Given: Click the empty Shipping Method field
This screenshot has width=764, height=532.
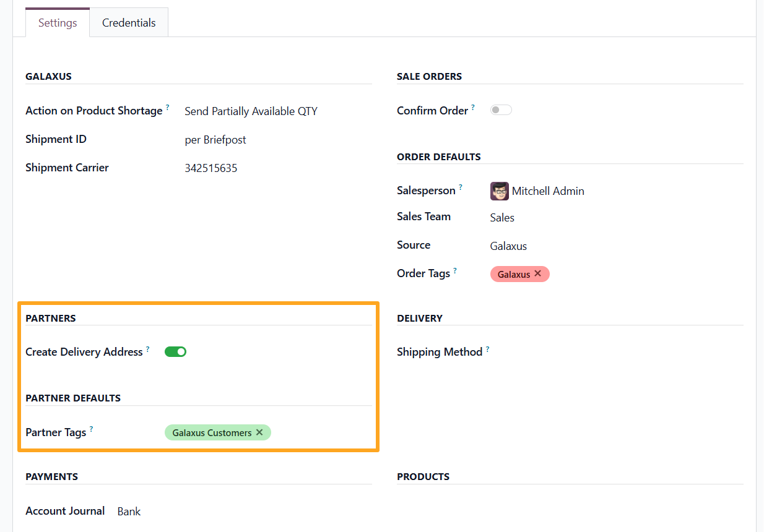Looking at the screenshot, I should (616, 352).
